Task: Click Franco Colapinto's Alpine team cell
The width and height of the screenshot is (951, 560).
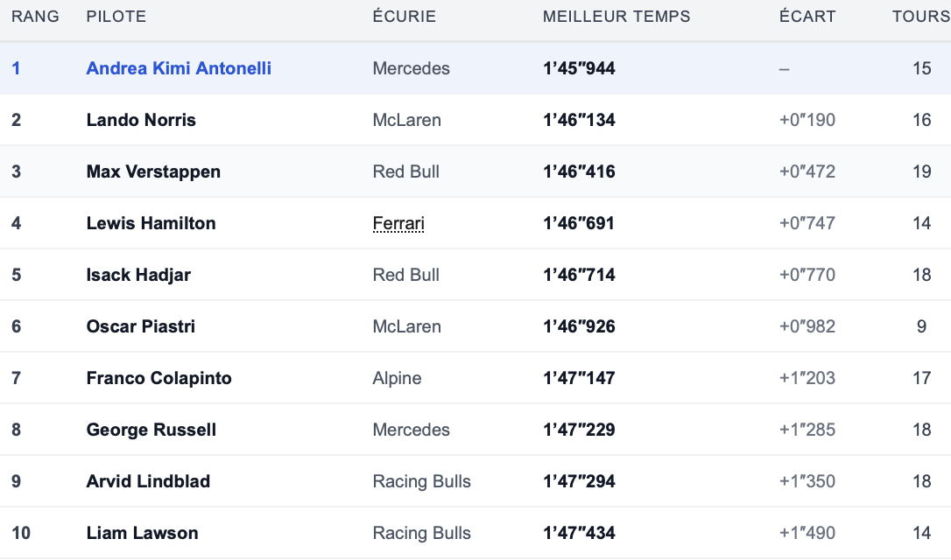Action: (x=398, y=378)
